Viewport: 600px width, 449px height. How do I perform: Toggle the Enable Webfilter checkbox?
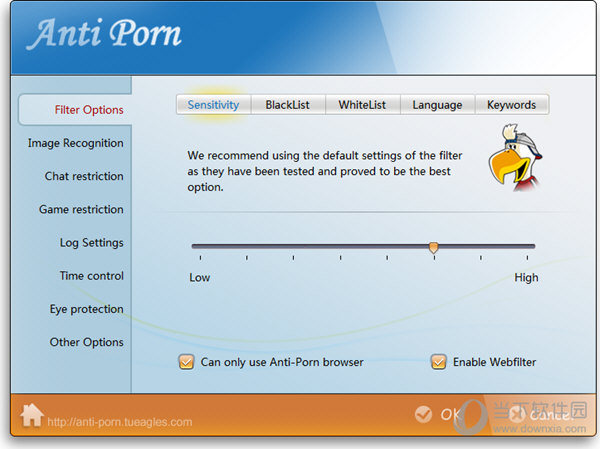tap(439, 362)
